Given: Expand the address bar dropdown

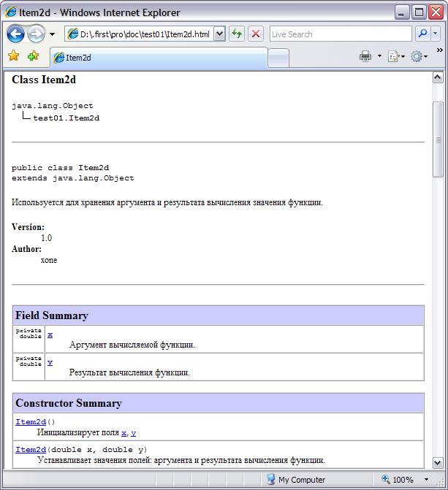Looking at the screenshot, I should pyautogui.click(x=220, y=34).
